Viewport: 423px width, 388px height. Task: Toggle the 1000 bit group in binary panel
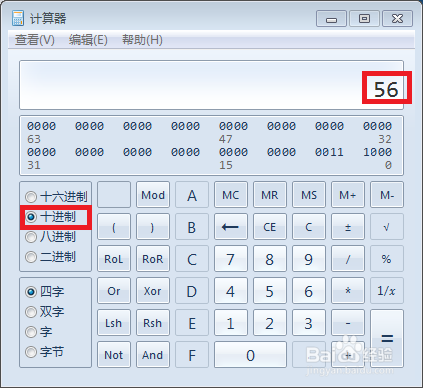[x=377, y=152]
